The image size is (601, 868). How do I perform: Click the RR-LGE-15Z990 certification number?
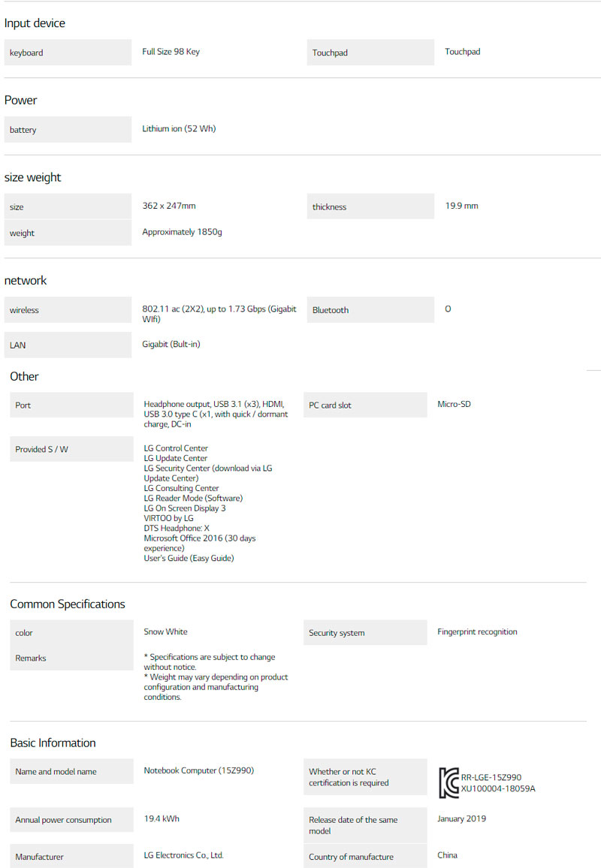click(x=491, y=777)
